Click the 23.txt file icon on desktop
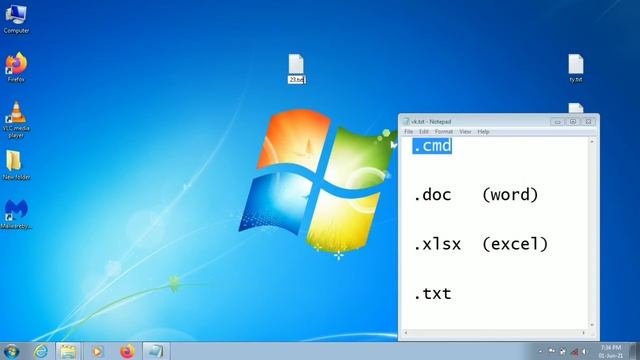640x360 pixels. 296,64
